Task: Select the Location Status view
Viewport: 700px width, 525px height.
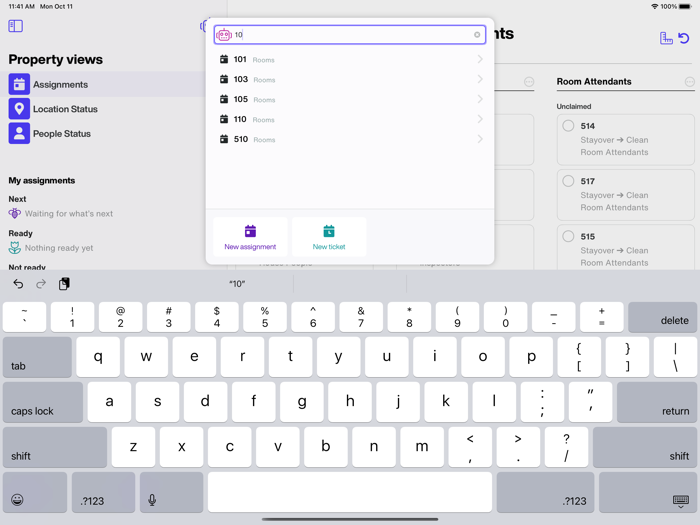Action: click(x=103, y=109)
